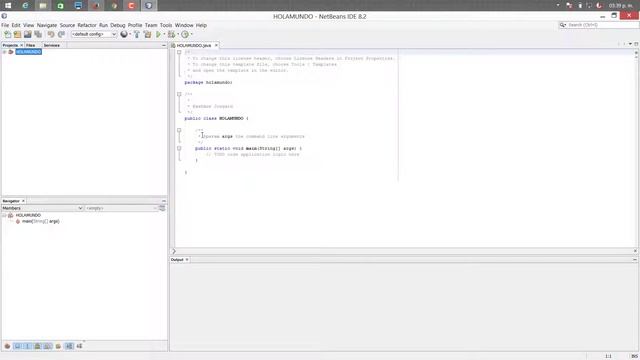The width and height of the screenshot is (640, 360).
Task: Collapse the class Javadoc comment fold
Action: click(x=179, y=94)
